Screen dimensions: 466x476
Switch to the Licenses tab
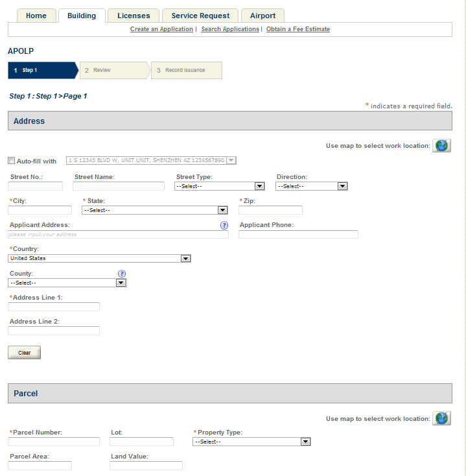(134, 16)
